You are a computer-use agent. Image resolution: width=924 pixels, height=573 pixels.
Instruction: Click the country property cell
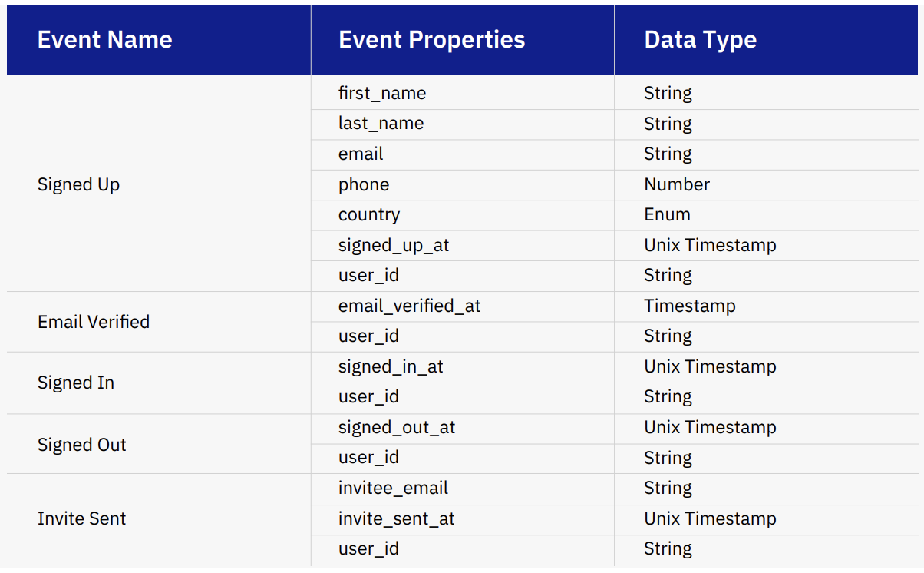point(369,214)
